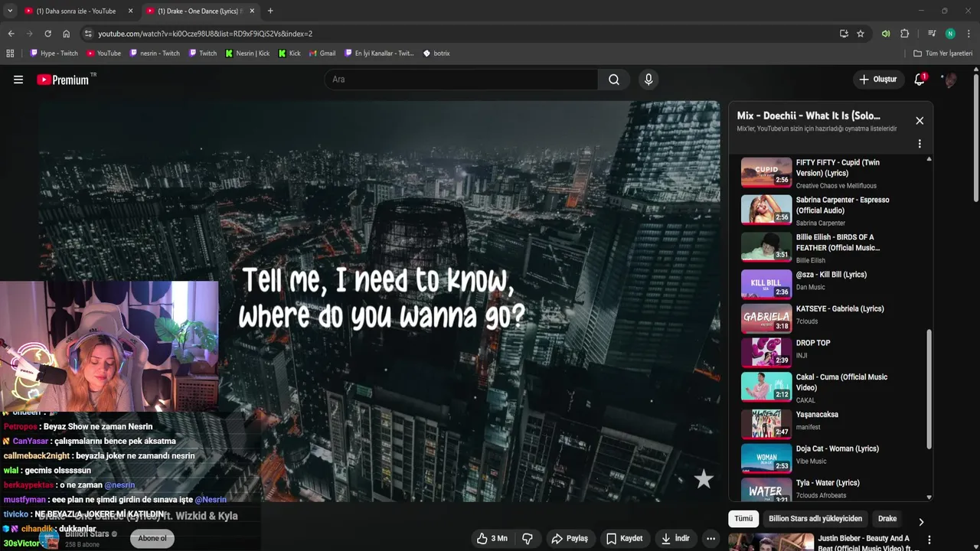Play Sabrina Carpenter - Espresso playlist item
The image size is (980, 551).
pos(829,210)
